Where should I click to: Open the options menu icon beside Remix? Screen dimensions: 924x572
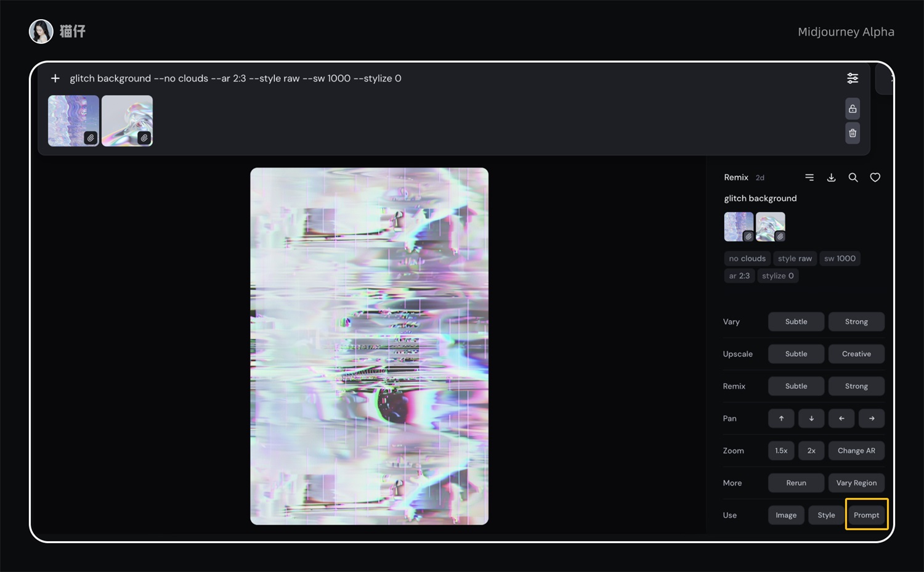pyautogui.click(x=809, y=178)
